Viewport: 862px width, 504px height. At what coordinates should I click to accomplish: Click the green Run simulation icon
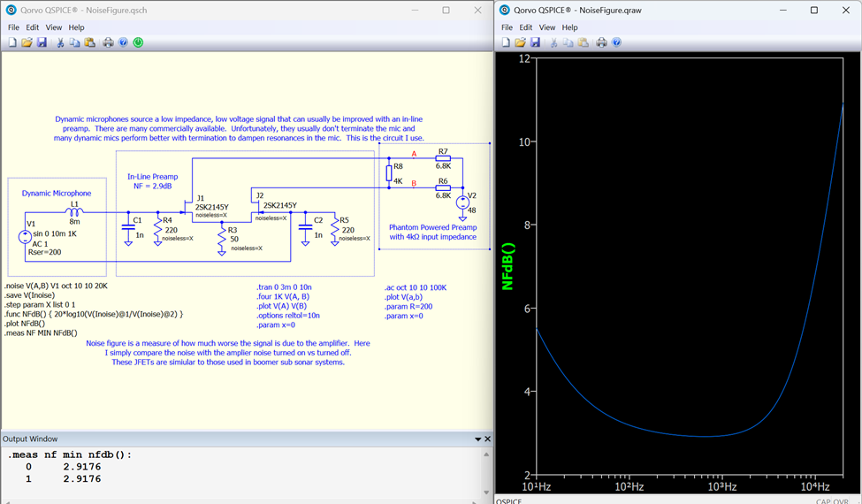pos(139,42)
